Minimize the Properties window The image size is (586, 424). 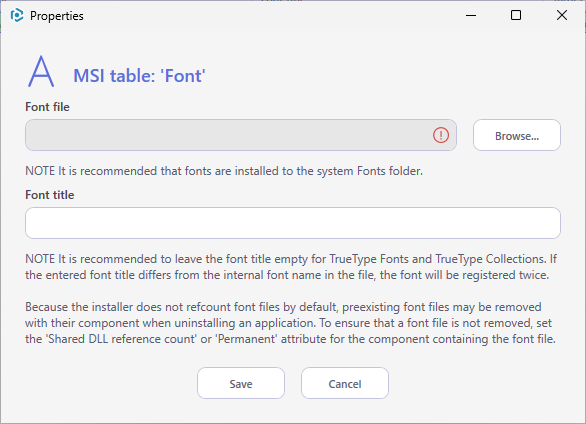(x=471, y=15)
